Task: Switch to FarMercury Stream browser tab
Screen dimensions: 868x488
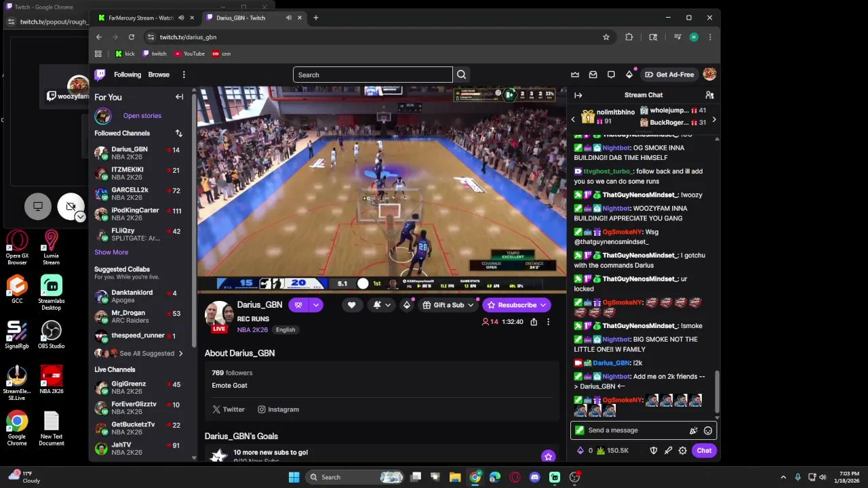Action: point(140,18)
